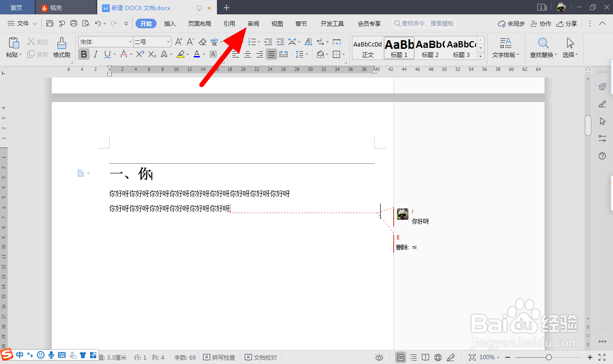The image size is (613, 364).
Task: Toggle Underline formatting
Action: click(x=107, y=54)
